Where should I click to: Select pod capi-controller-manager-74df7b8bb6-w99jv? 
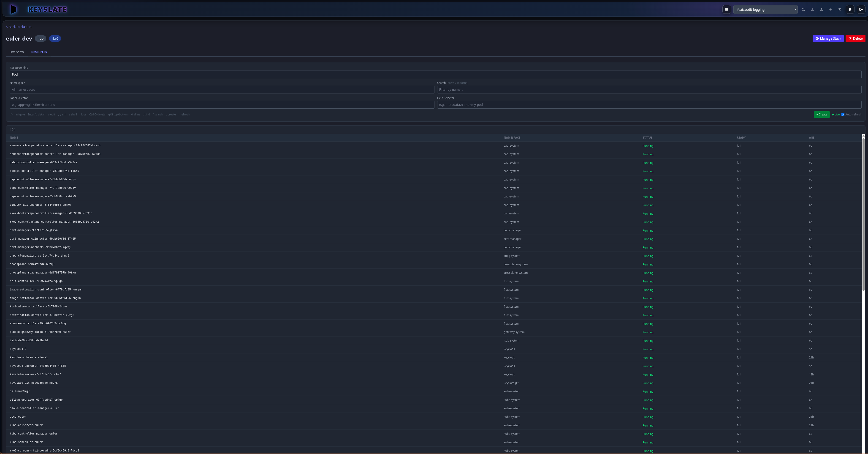pos(434,188)
